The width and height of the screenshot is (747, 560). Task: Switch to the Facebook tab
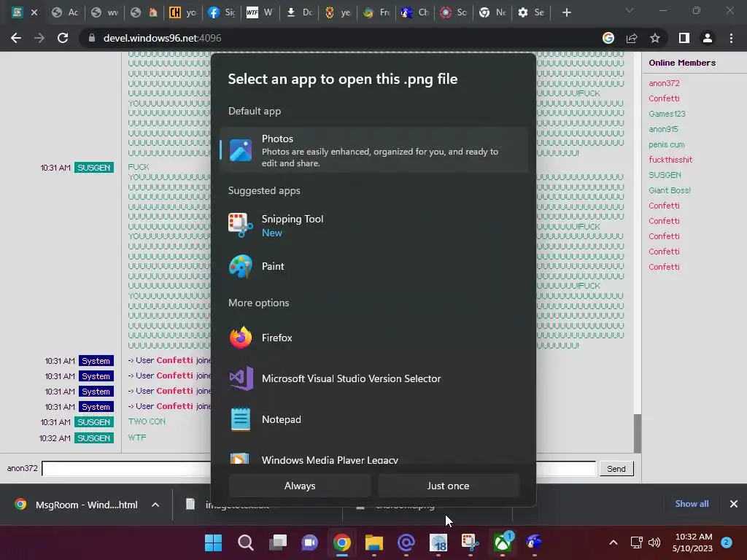click(x=222, y=12)
